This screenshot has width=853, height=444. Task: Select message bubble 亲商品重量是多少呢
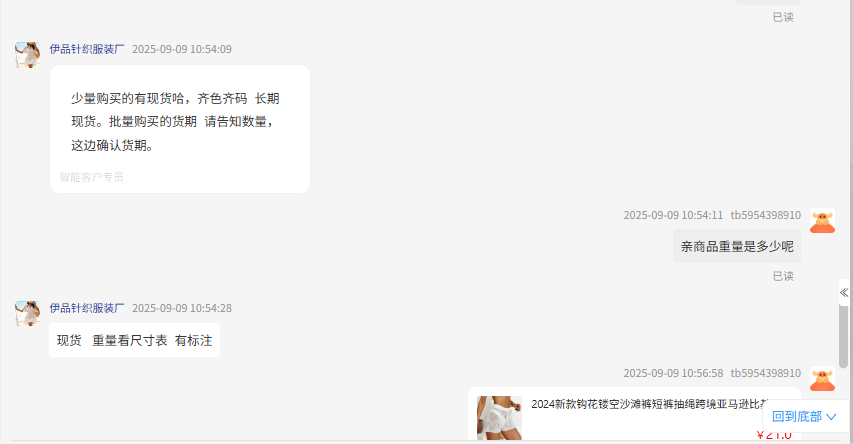[737, 246]
